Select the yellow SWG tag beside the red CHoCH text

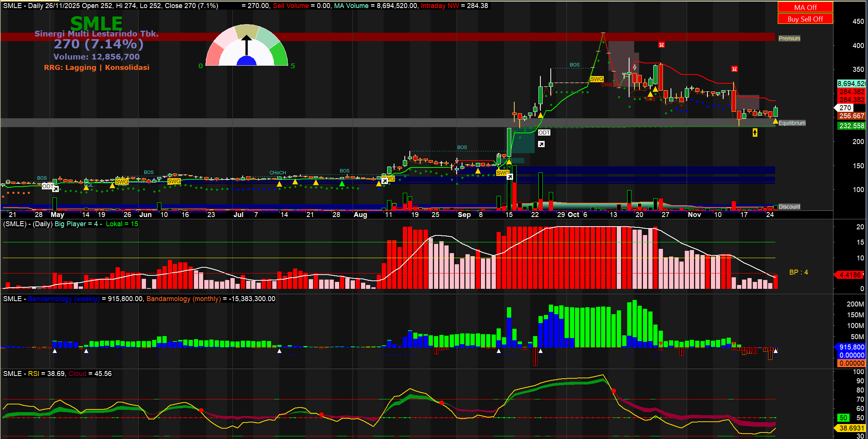click(597, 79)
